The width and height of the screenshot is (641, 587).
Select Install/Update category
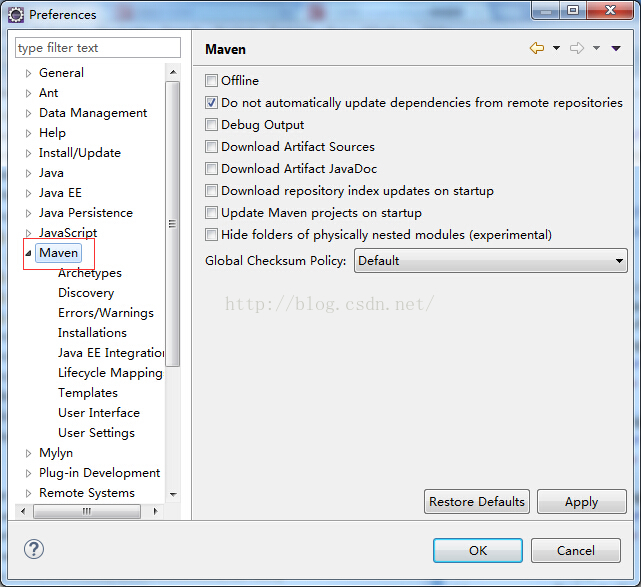[80, 153]
